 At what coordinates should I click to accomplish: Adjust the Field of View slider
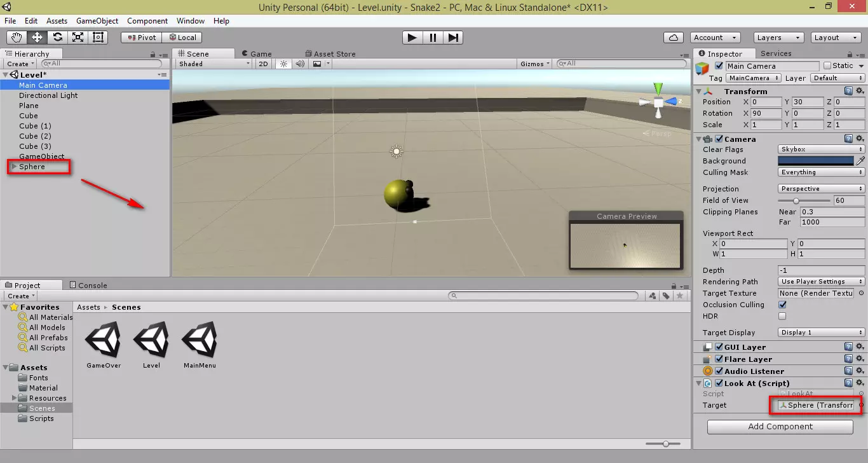pyautogui.click(x=796, y=201)
